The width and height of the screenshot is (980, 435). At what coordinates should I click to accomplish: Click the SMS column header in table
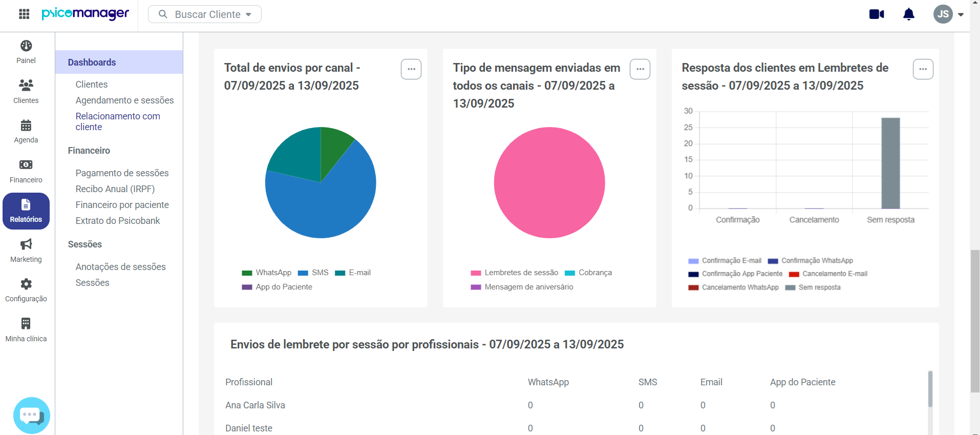pyautogui.click(x=648, y=382)
